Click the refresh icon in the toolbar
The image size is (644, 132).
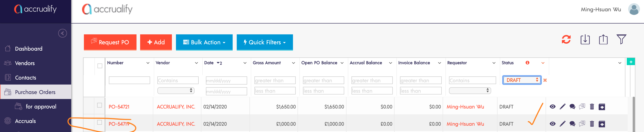566,39
